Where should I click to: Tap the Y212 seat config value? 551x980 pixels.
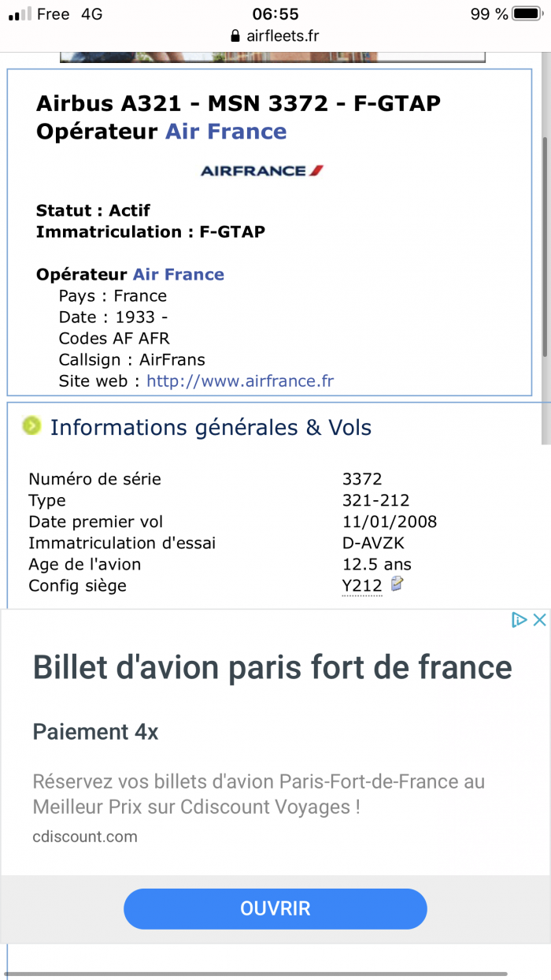click(x=362, y=585)
